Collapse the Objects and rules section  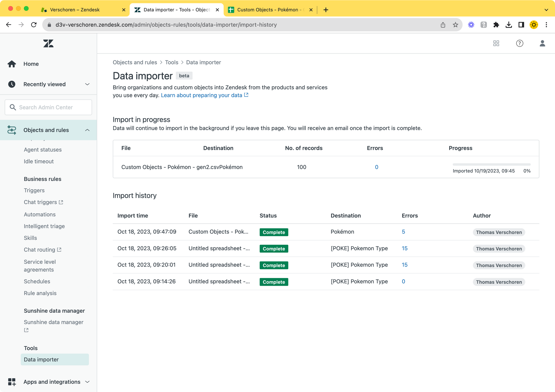pyautogui.click(x=87, y=130)
